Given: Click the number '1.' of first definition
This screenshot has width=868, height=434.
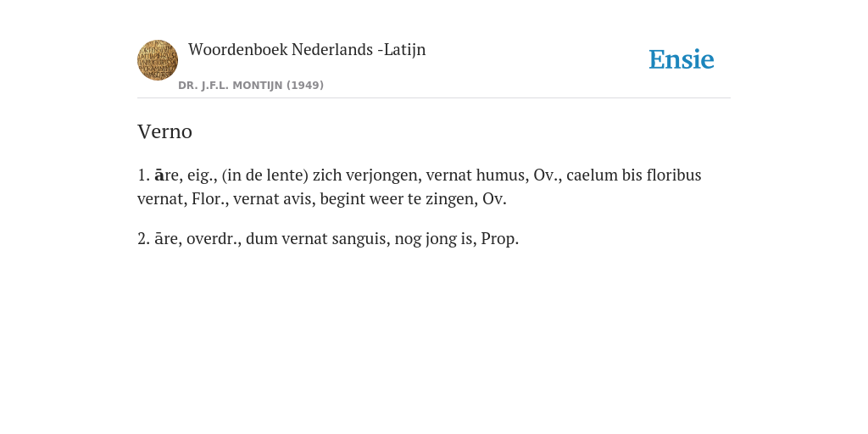Looking at the screenshot, I should (x=144, y=175).
